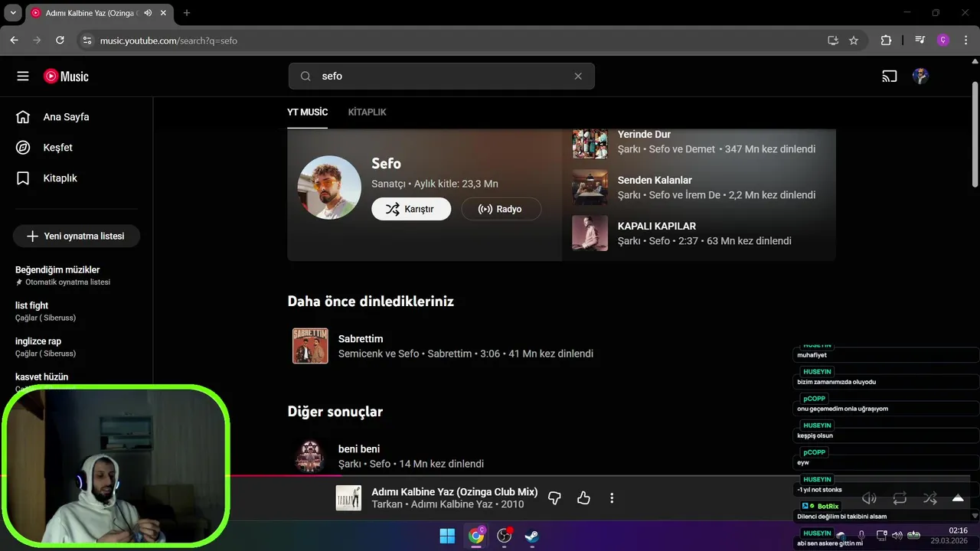This screenshot has height=551, width=980.
Task: Play beni beni song thumbnail
Action: pyautogui.click(x=310, y=455)
